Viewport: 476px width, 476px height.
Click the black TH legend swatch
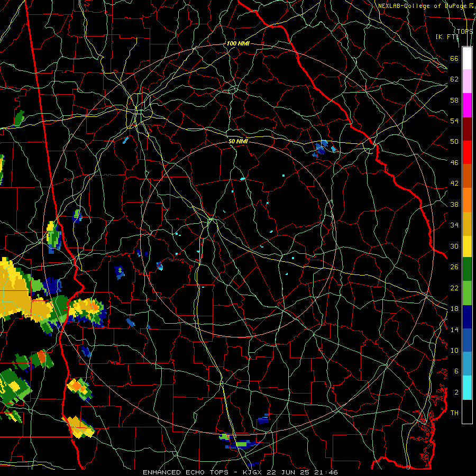467,411
